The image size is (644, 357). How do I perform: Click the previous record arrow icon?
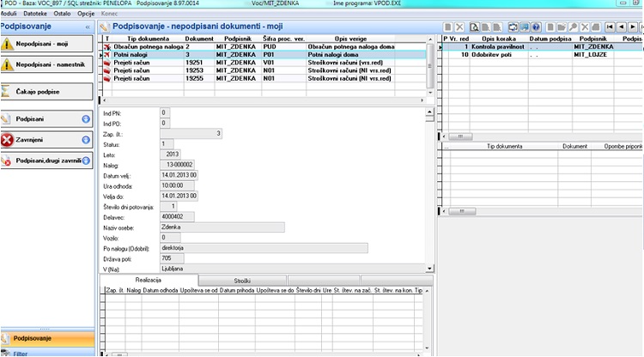coord(621,28)
